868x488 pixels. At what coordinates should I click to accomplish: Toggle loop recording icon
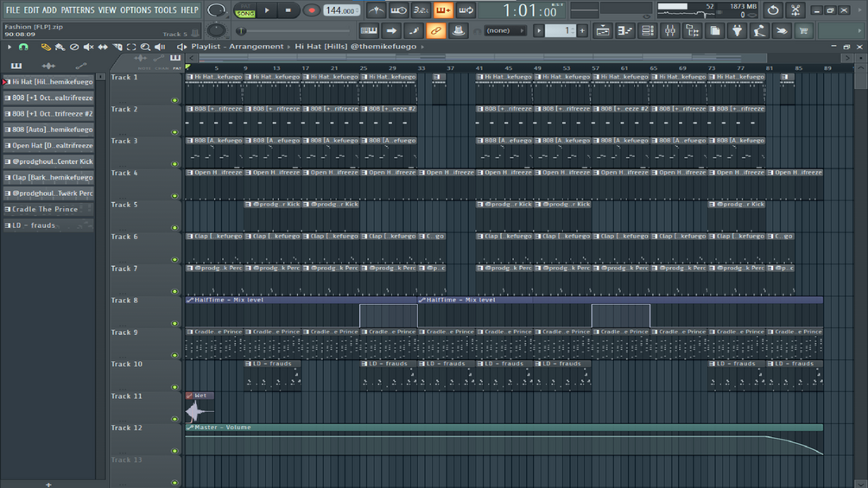pyautogui.click(x=466, y=10)
